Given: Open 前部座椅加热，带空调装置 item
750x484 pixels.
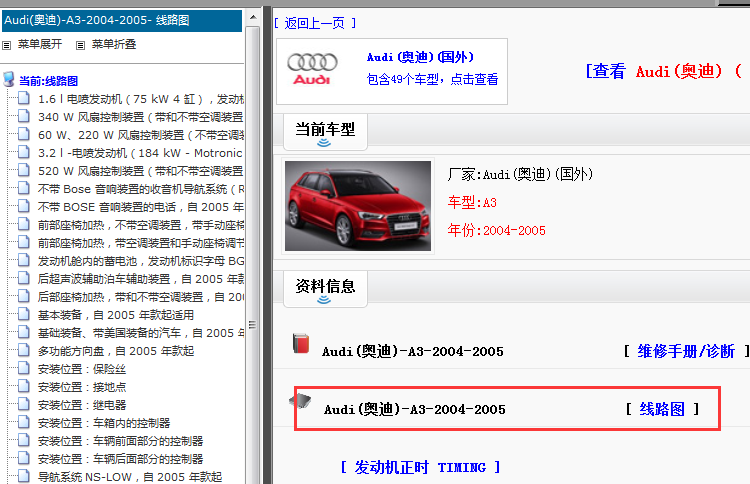Looking at the screenshot, I should tap(141, 243).
